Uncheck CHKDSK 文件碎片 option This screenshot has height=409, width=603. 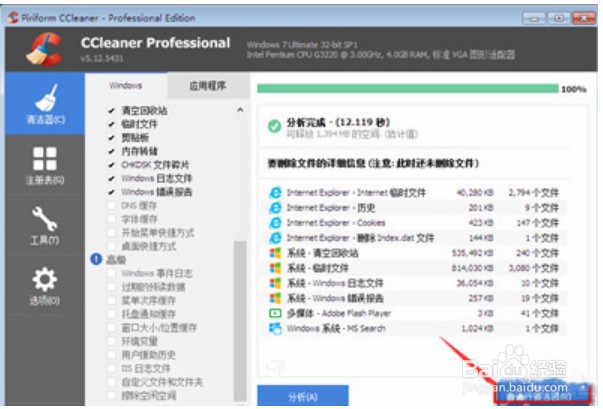111,165
